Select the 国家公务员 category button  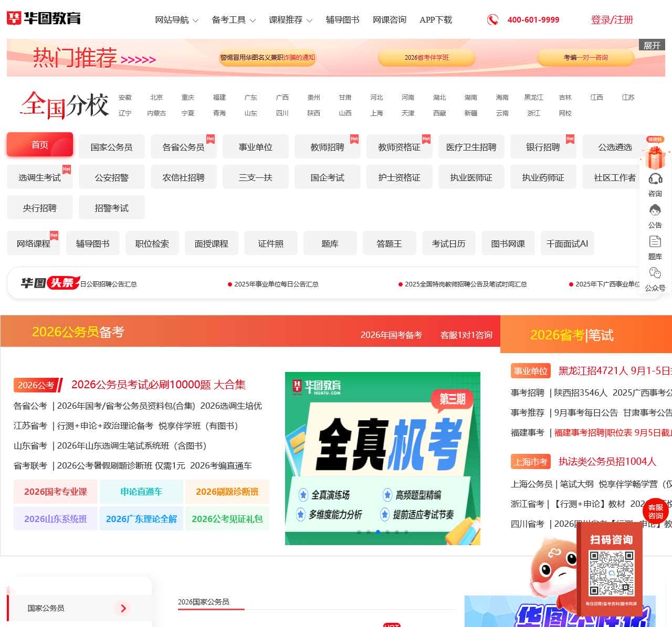tap(111, 147)
